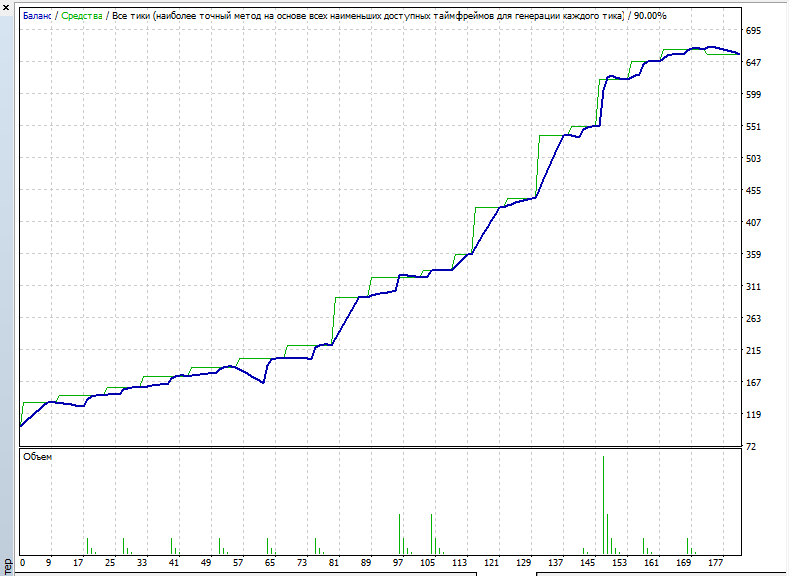Click the 167 value on the vertical axis
The image size is (789, 576).
(x=753, y=383)
